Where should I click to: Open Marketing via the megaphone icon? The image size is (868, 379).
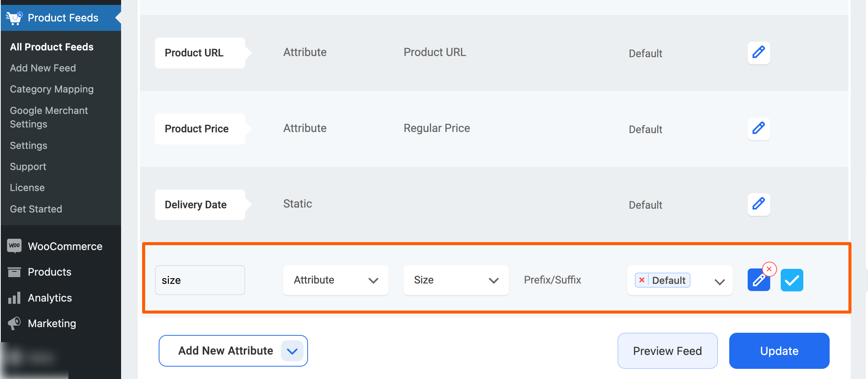tap(14, 323)
